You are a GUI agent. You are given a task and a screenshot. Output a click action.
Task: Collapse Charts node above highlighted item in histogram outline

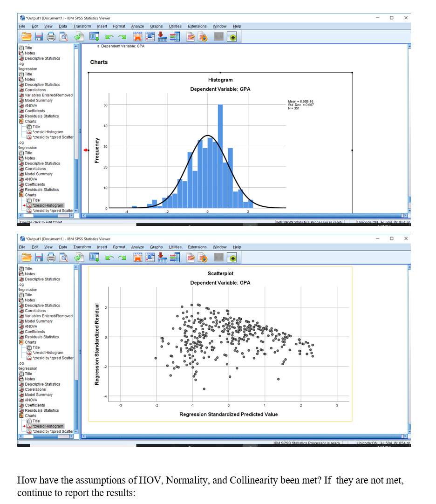(x=21, y=195)
